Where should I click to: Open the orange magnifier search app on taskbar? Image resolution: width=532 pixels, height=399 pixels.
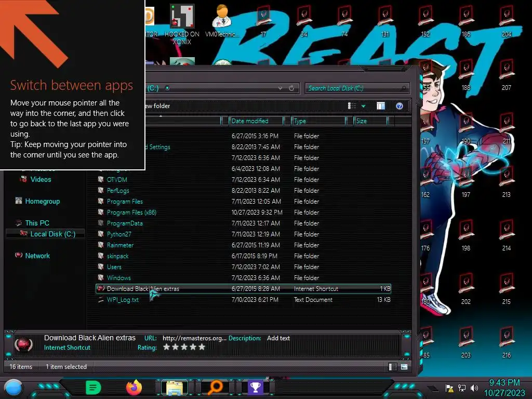point(215,388)
